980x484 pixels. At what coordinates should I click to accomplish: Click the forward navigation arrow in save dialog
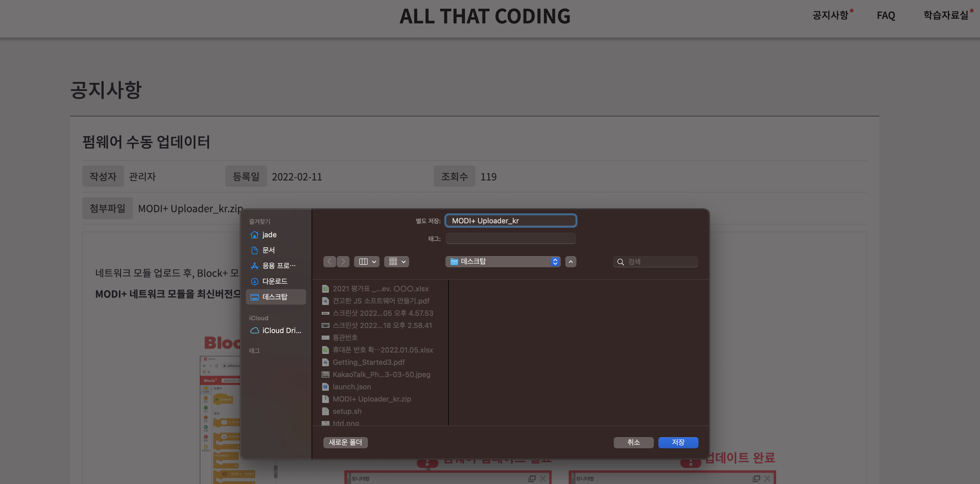coord(343,261)
